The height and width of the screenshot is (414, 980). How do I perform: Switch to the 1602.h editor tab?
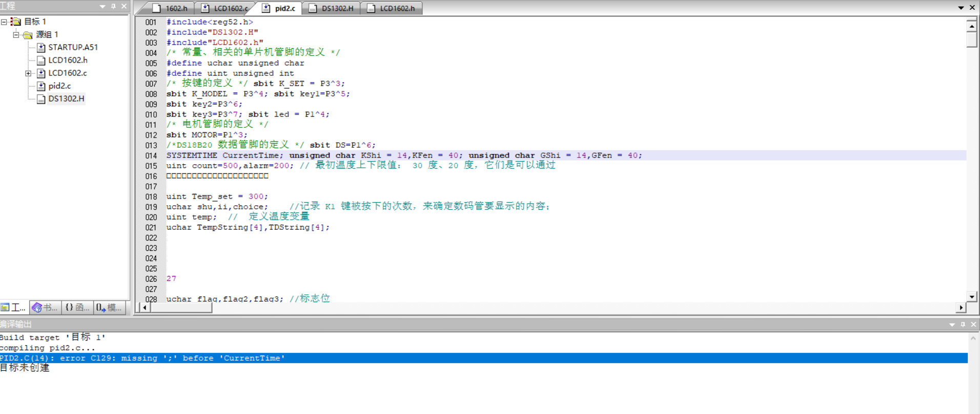[170, 8]
